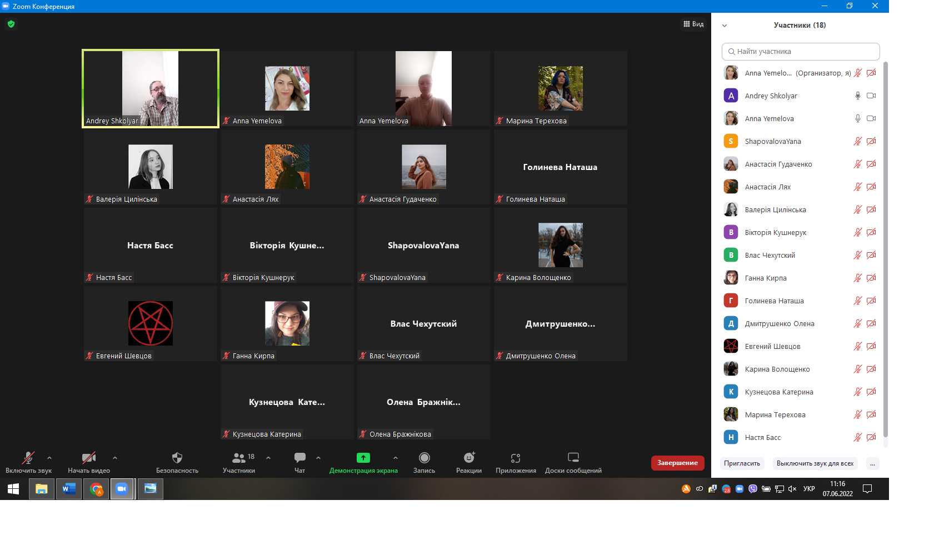Open the Whiteboards (Доски сообщений) tool

(x=573, y=462)
